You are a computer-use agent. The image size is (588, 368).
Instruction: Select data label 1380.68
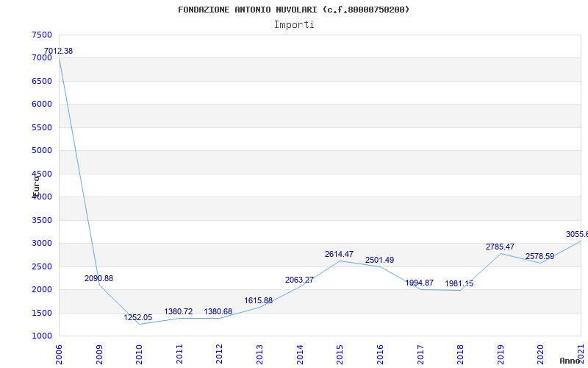(x=218, y=311)
